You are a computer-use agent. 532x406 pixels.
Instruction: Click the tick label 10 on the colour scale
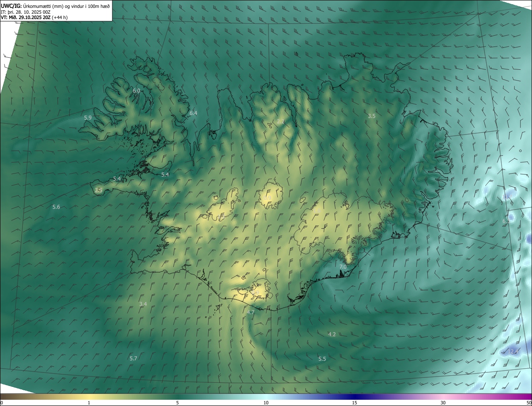coord(266,403)
